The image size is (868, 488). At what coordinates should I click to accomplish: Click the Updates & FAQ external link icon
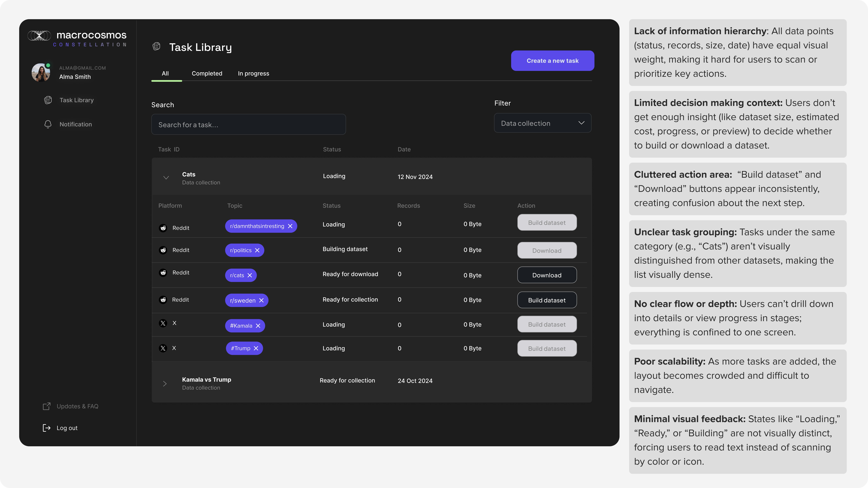(x=47, y=406)
